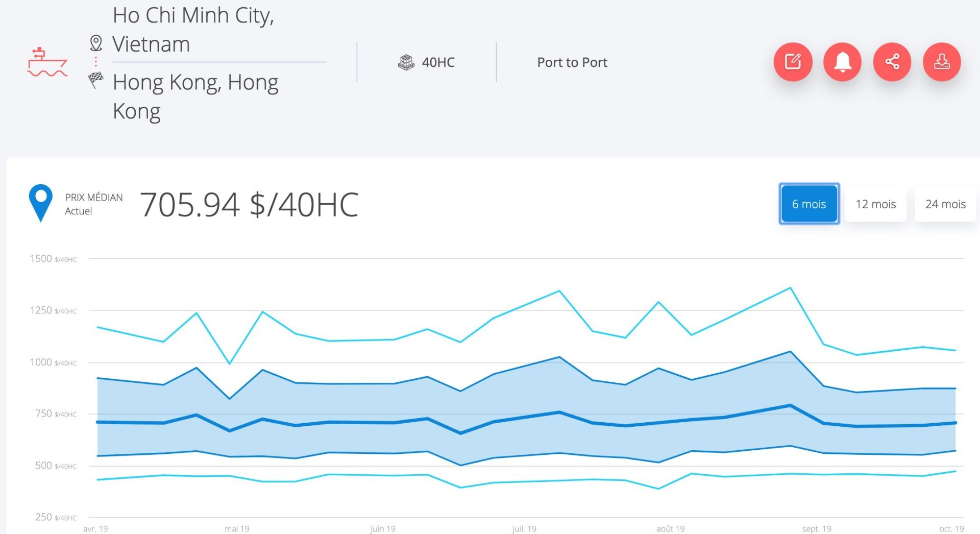Click the 705.94 $/40HC median price value
This screenshot has height=534, width=980.
(249, 204)
